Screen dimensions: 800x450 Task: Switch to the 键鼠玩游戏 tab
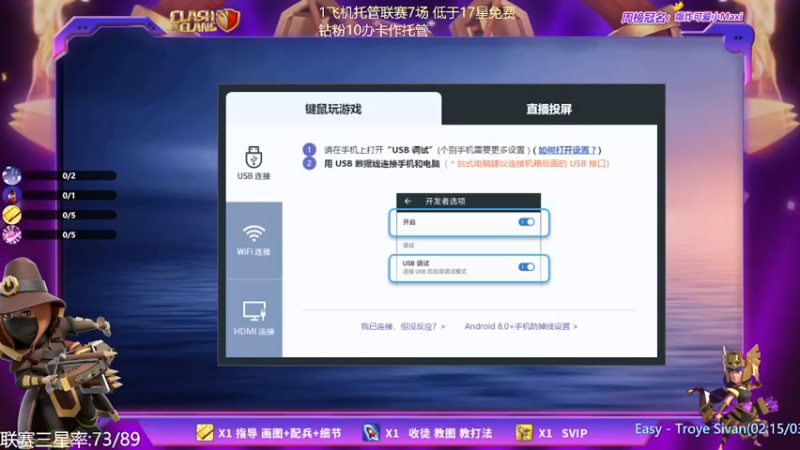coord(333,109)
